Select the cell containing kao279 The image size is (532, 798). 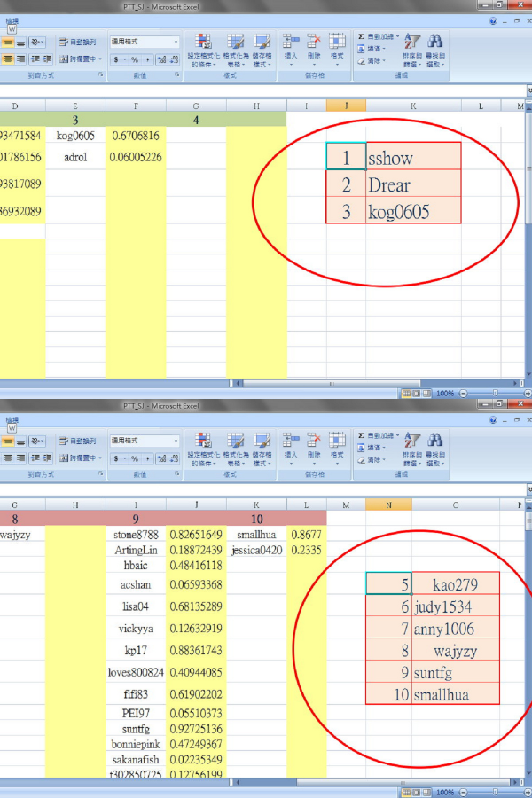point(456,583)
